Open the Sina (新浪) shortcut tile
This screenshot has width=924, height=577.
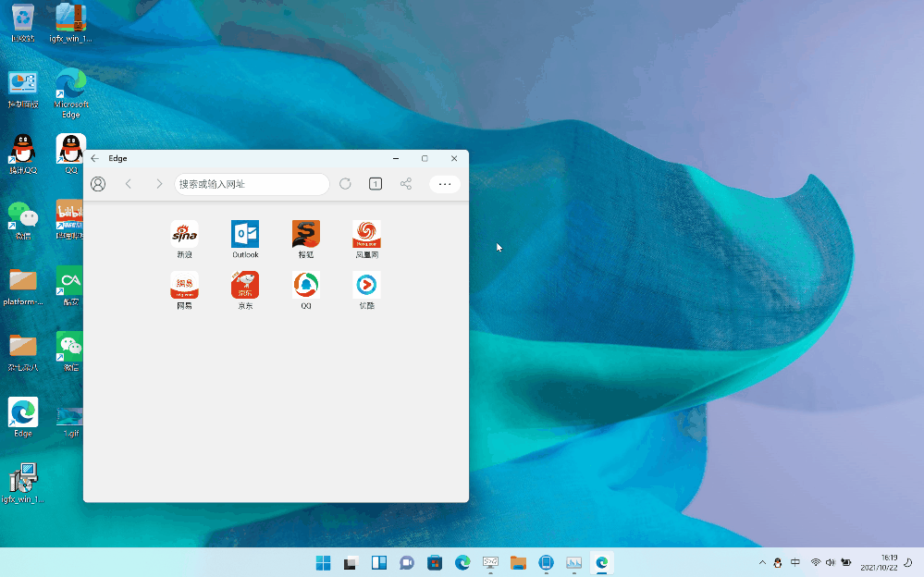pos(184,235)
